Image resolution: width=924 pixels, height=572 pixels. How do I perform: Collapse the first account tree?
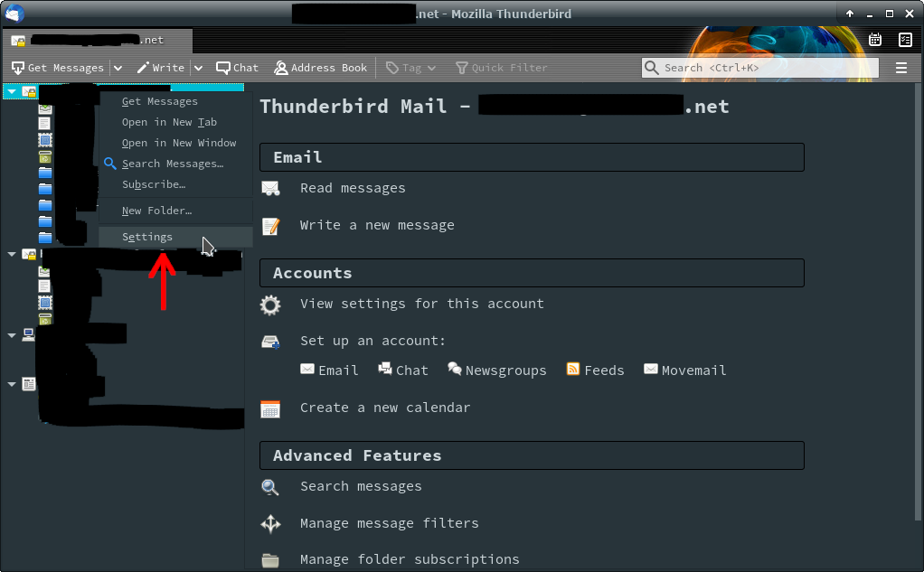click(11, 91)
